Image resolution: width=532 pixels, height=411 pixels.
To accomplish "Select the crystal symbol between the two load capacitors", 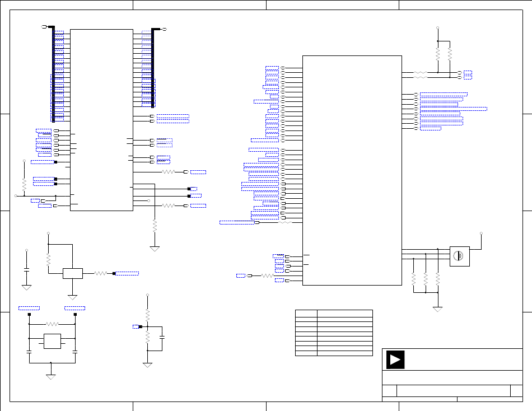I will [52, 341].
